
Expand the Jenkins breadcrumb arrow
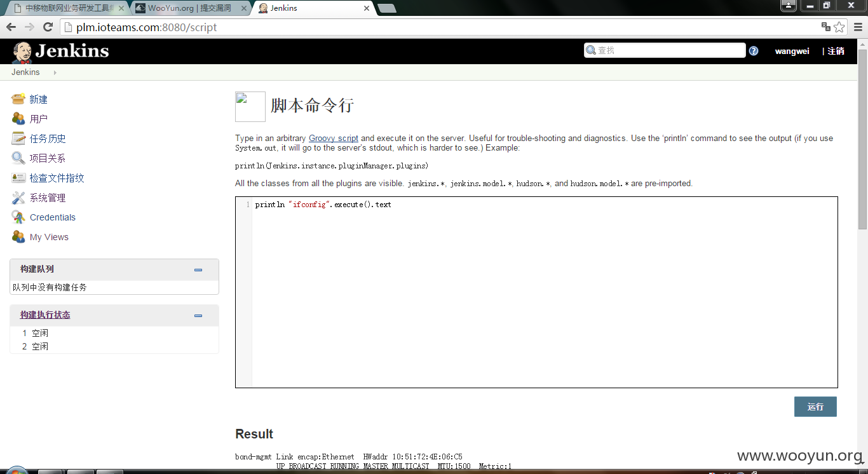pos(55,72)
